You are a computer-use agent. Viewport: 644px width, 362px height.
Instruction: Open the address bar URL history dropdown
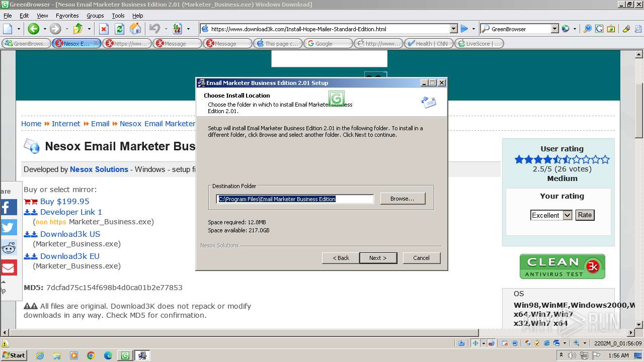pyautogui.click(x=453, y=29)
